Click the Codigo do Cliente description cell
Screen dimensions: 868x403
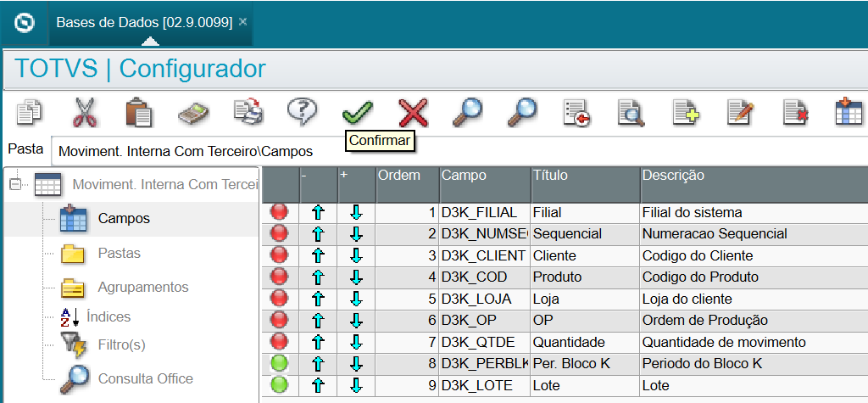[754, 256]
